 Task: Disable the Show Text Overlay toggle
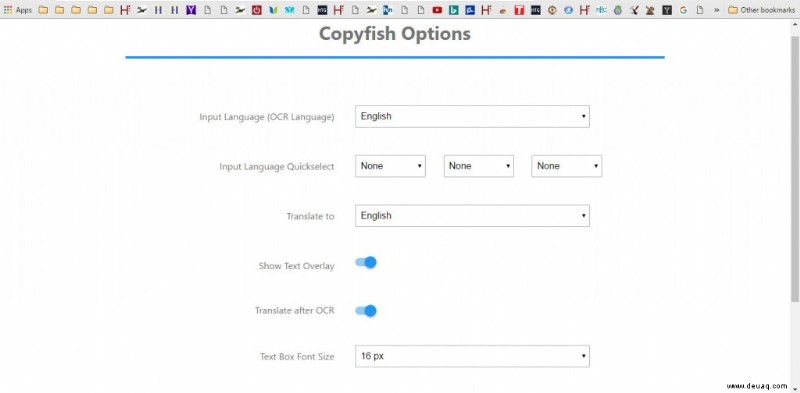tap(366, 262)
